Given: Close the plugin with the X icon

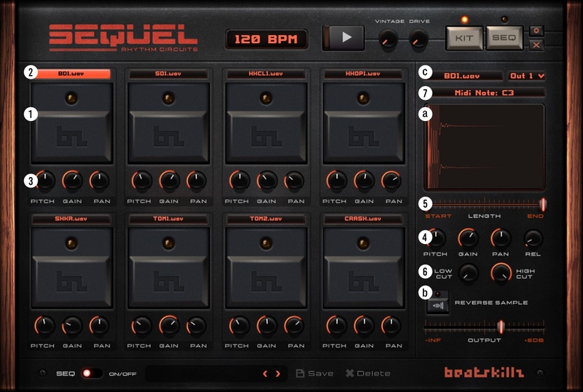Looking at the screenshot, I should pos(536,45).
